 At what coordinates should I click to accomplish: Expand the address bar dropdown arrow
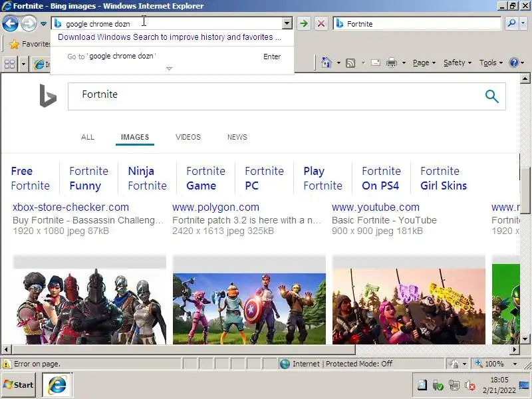[x=287, y=23]
